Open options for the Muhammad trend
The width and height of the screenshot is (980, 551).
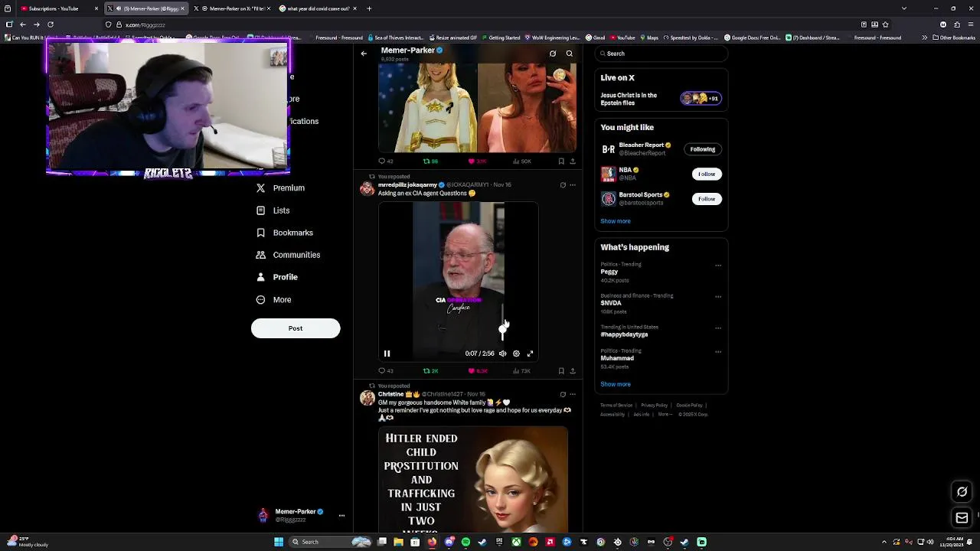click(x=718, y=352)
